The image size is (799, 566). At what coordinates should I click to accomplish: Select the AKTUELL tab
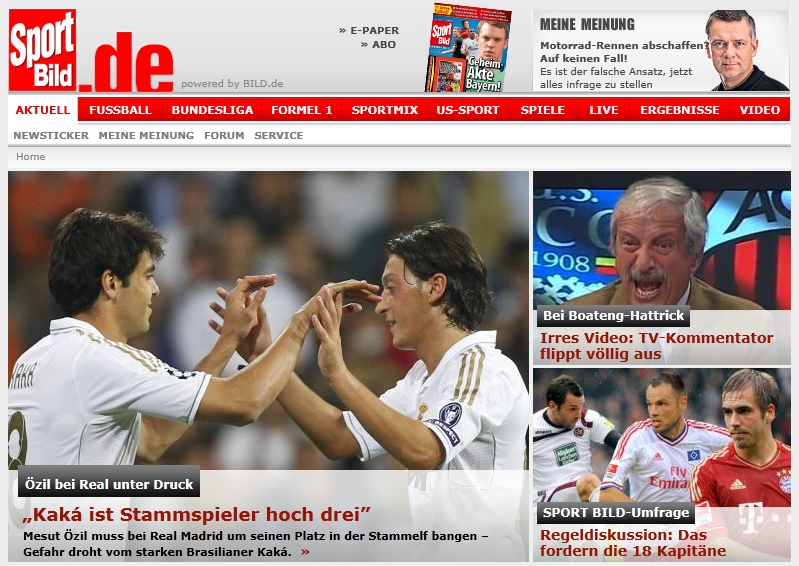point(43,110)
